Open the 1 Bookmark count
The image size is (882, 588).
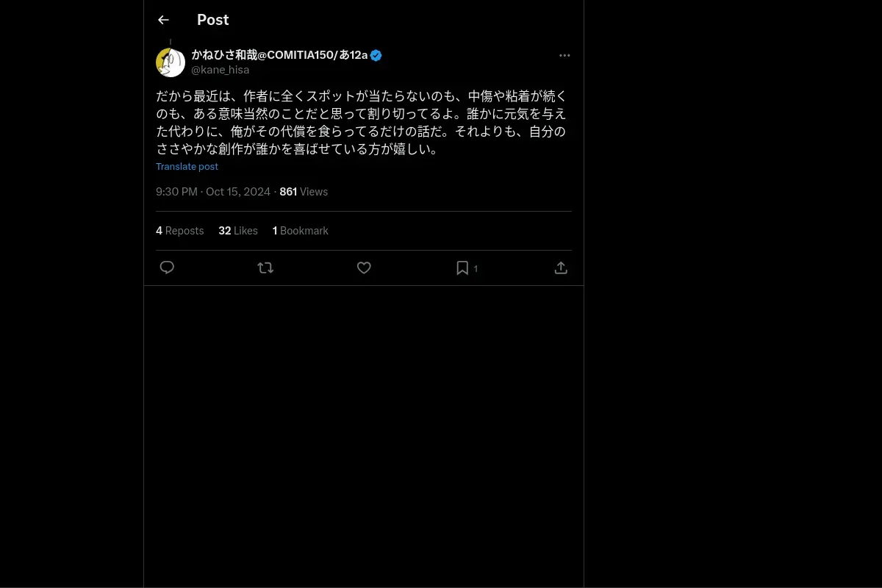pyautogui.click(x=301, y=231)
